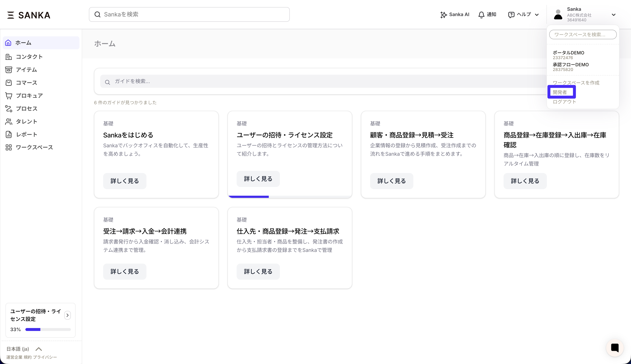Open Sanka AI sparkle icon
631x364 pixels.
[x=443, y=15]
